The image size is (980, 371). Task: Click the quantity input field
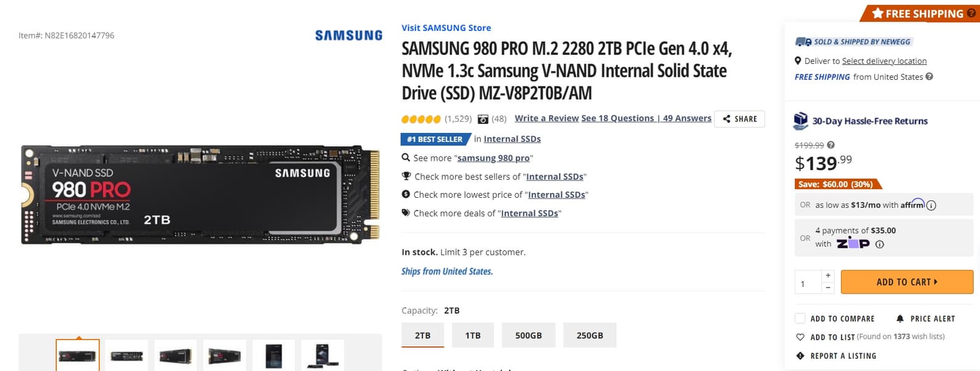(808, 283)
